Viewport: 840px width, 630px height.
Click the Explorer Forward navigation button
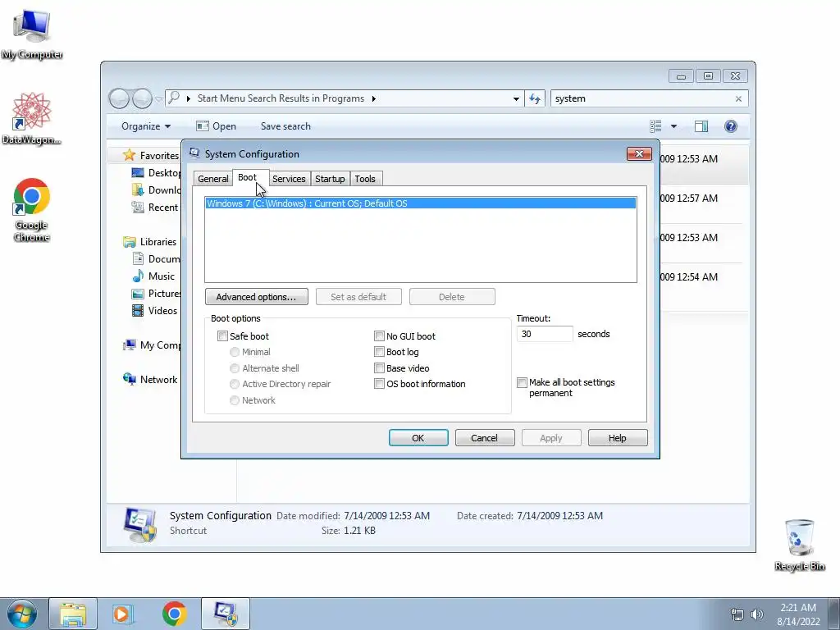(142, 98)
